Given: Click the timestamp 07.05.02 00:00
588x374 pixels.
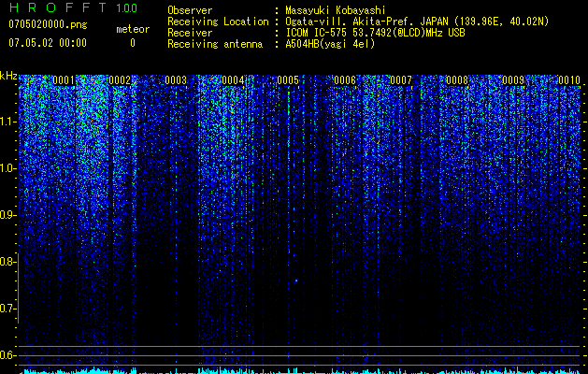Looking at the screenshot, I should click(48, 43).
